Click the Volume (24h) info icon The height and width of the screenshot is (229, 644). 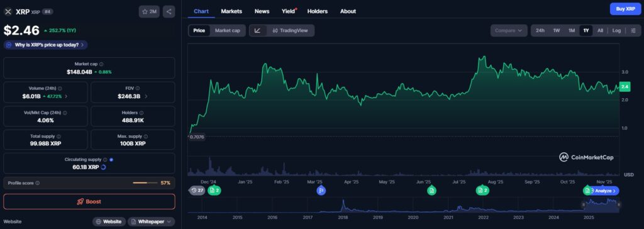60,89
